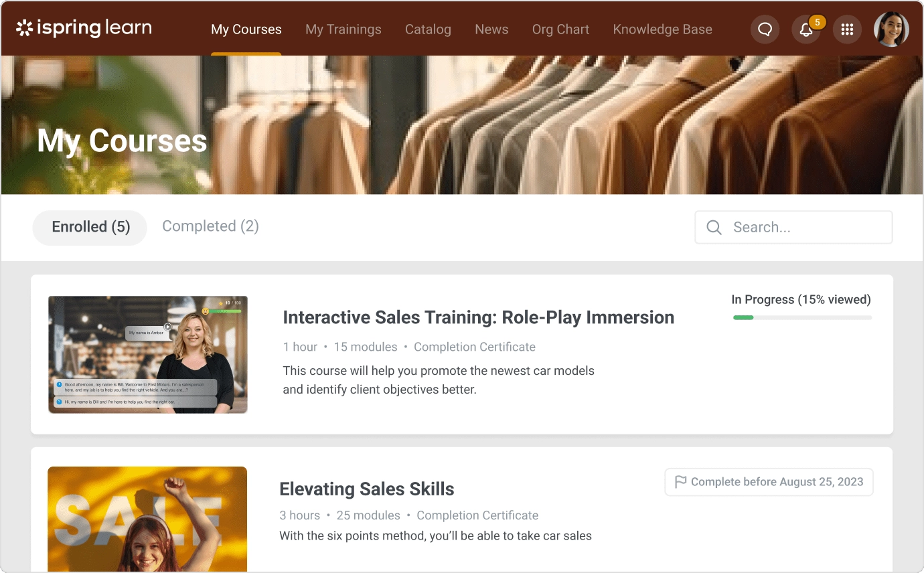This screenshot has height=573, width=924.
Task: Go to My Trainings
Action: pos(343,29)
